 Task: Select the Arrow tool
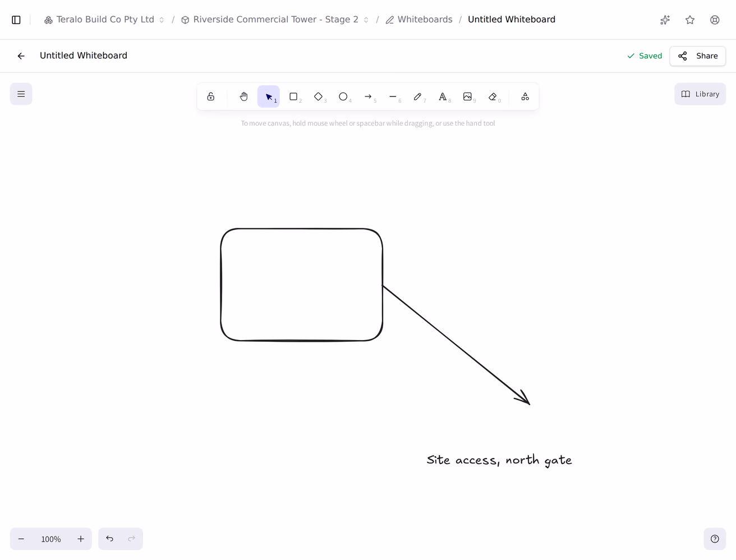click(368, 97)
